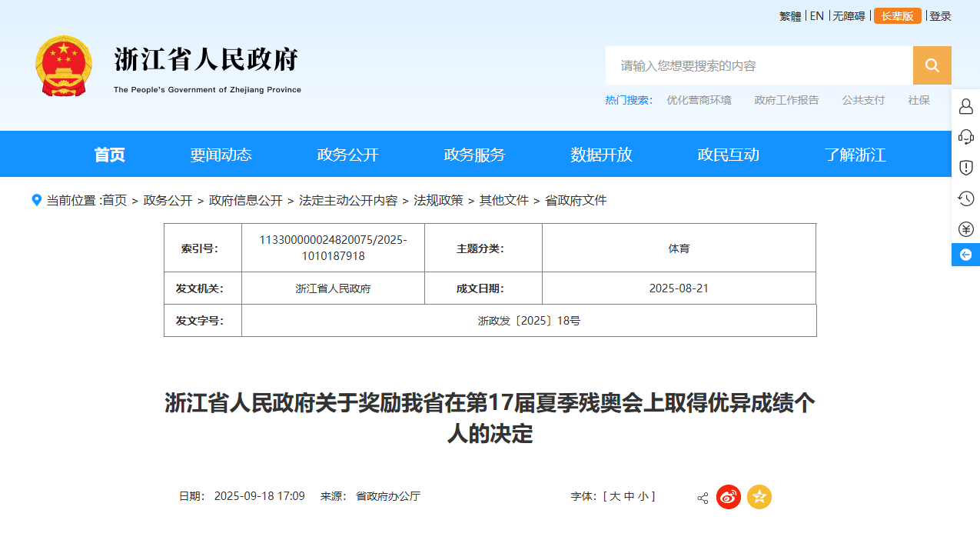The height and width of the screenshot is (540, 980).
Task: Open the 政务公开 navigation menu
Action: click(x=347, y=155)
